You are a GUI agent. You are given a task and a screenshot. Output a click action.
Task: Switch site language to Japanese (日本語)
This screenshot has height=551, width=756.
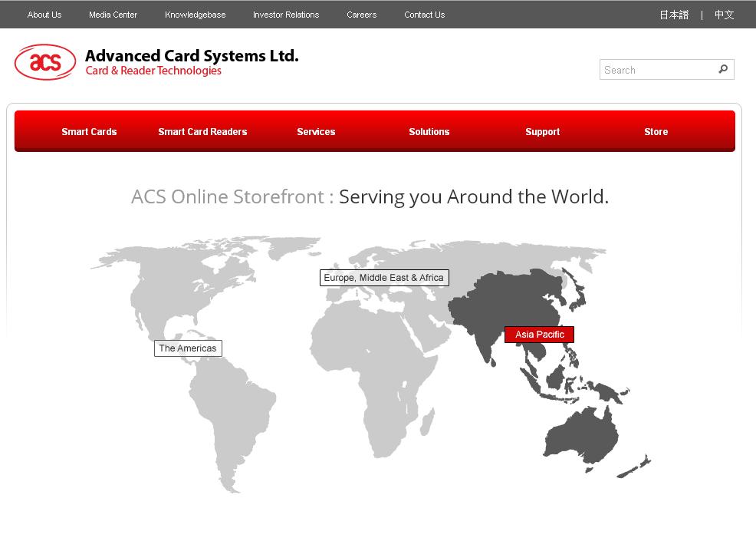(x=674, y=15)
